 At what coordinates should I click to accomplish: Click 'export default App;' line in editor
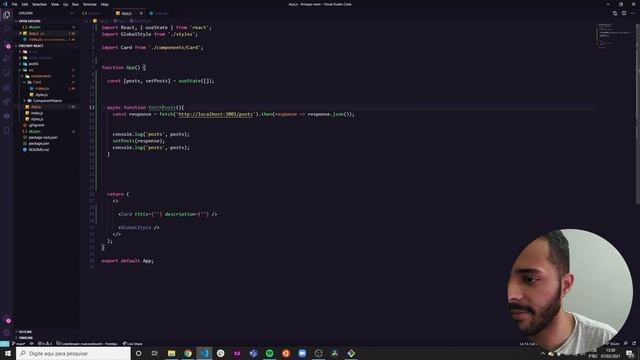tap(127, 261)
